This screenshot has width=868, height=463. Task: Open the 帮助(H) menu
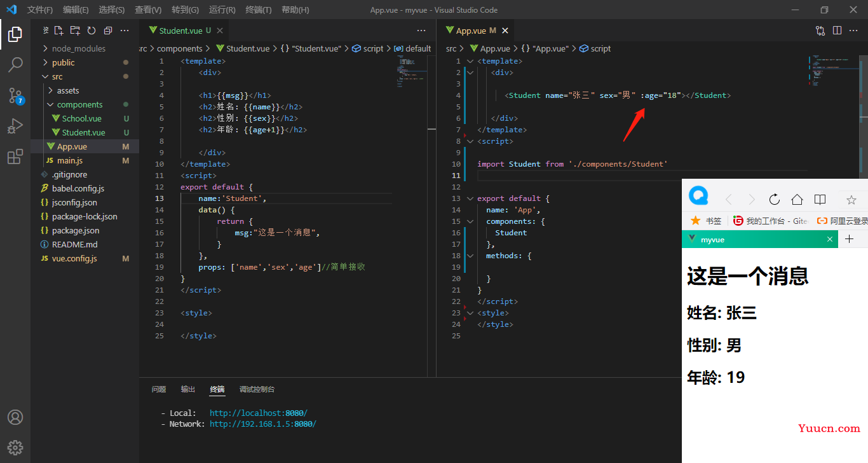coord(295,10)
